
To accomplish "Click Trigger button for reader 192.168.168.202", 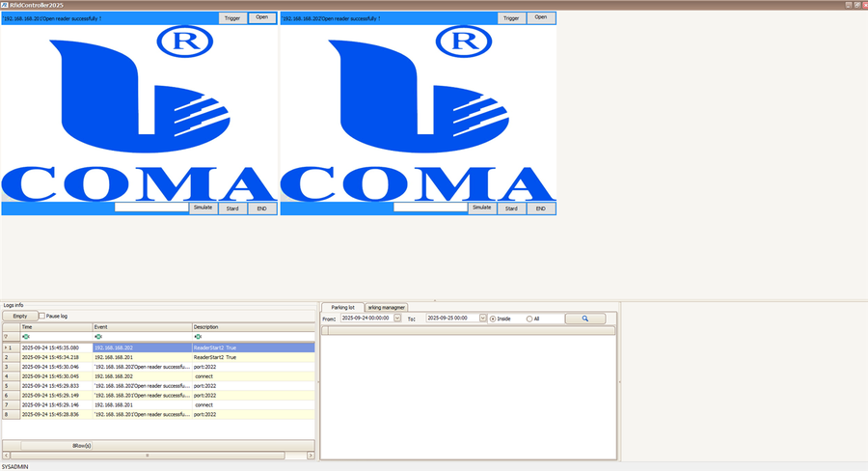I will coord(511,18).
